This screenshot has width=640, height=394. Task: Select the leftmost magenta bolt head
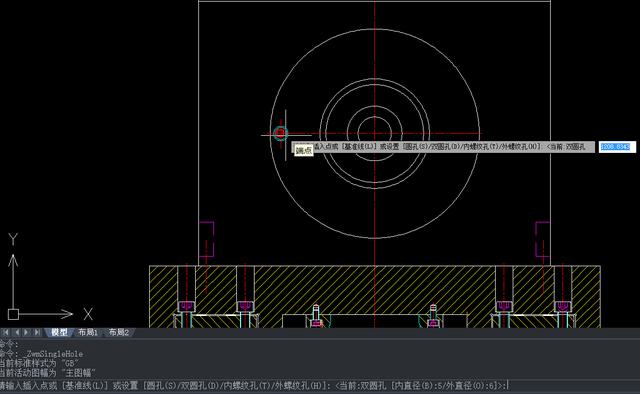click(x=187, y=306)
